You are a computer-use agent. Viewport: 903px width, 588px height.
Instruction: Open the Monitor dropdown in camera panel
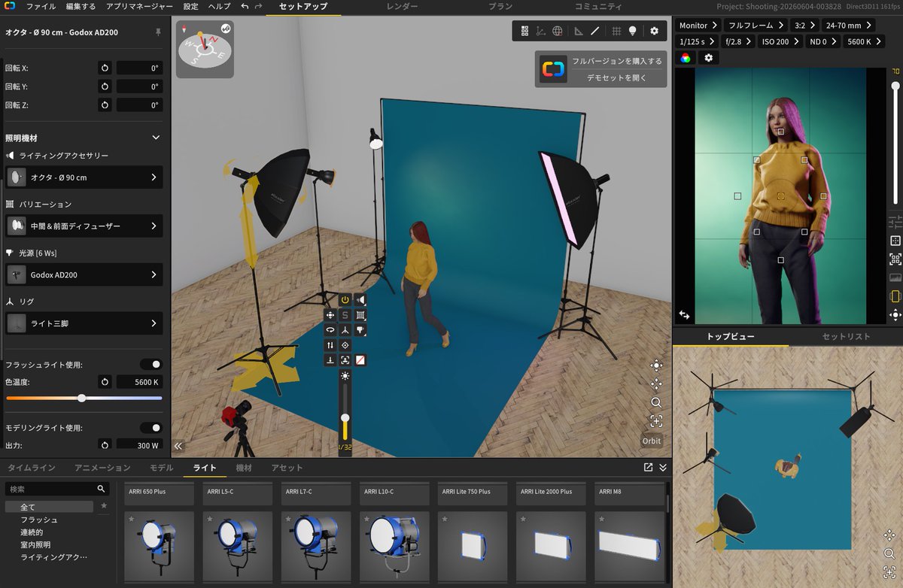pos(698,26)
